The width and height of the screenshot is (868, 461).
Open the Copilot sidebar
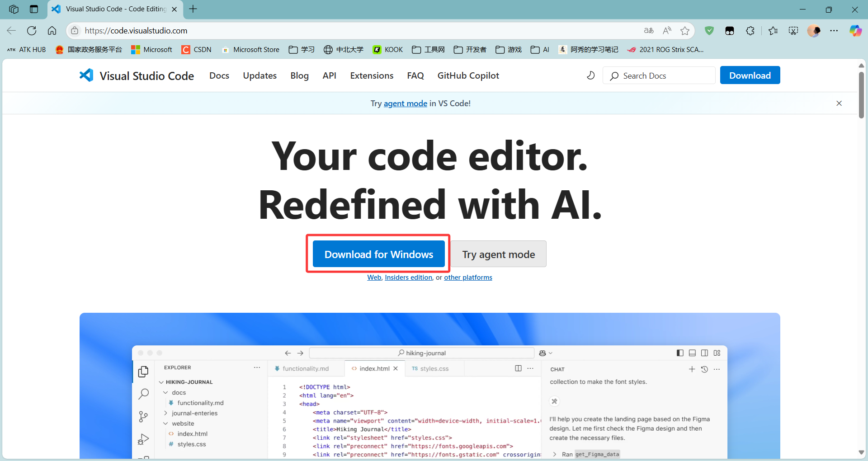coord(855,31)
